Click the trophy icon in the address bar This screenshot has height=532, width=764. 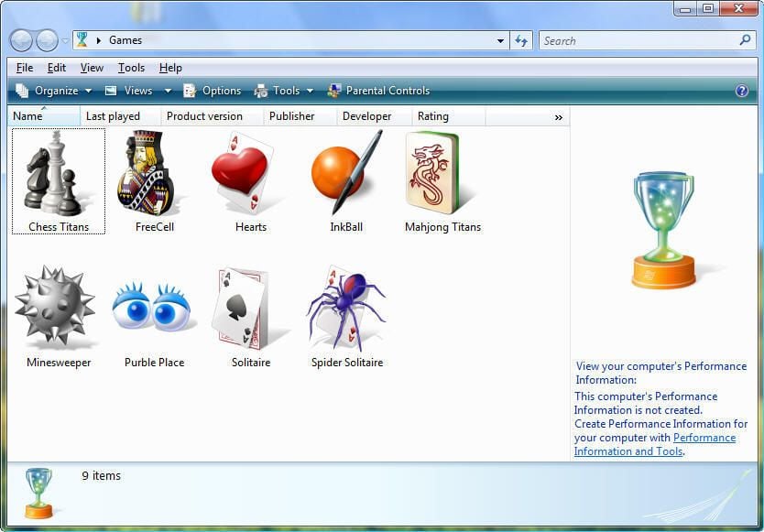coord(82,40)
